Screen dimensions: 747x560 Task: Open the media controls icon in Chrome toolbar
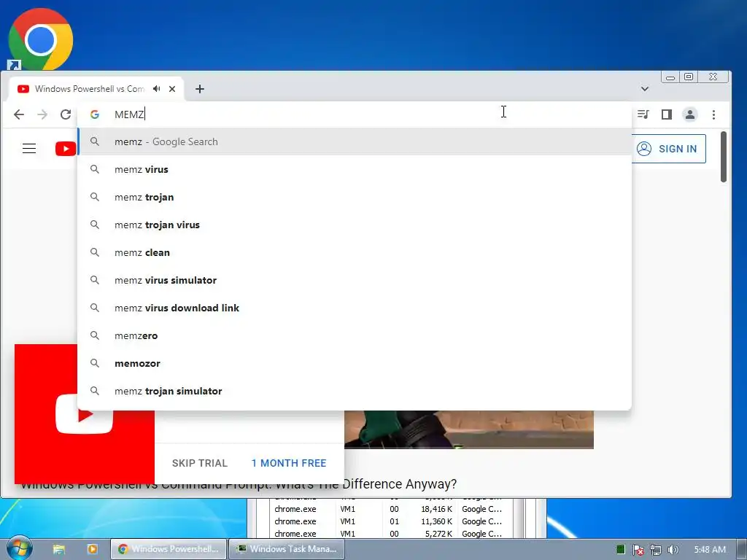pos(643,114)
